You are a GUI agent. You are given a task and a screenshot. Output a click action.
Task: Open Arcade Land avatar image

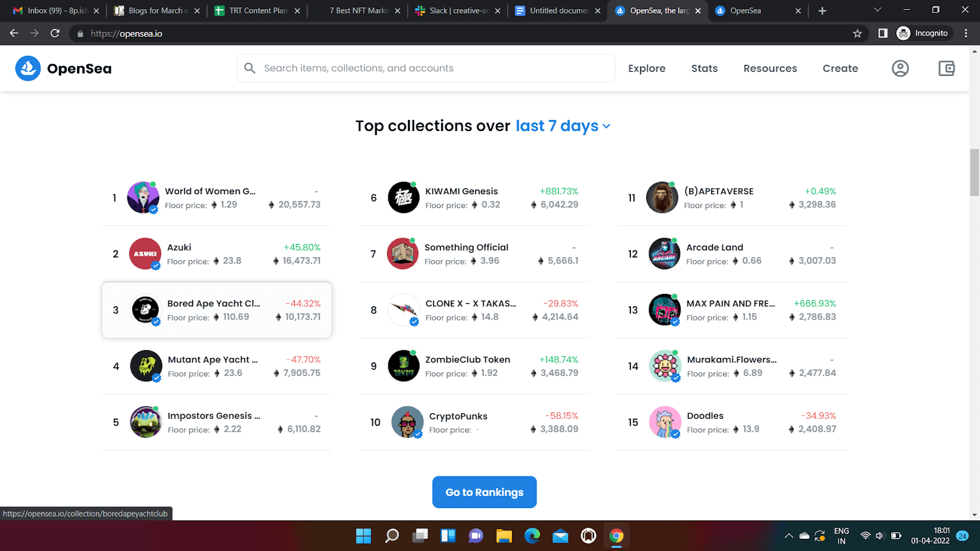(x=665, y=253)
